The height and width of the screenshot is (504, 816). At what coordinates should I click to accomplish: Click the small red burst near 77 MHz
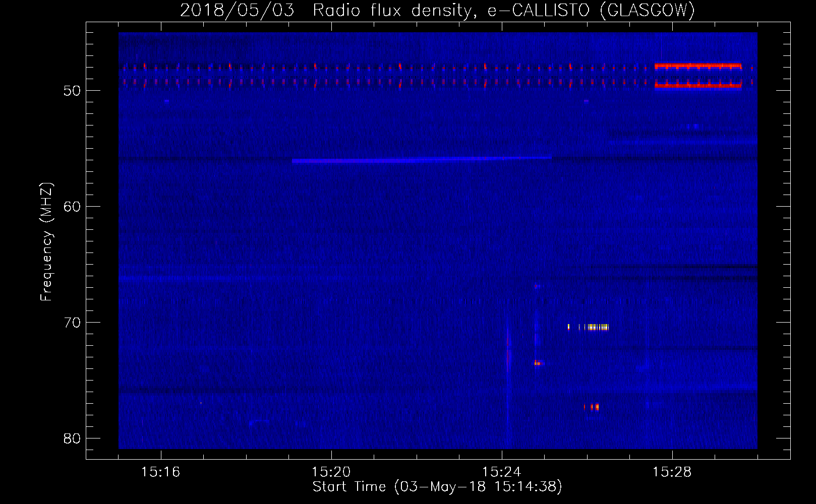(x=592, y=407)
